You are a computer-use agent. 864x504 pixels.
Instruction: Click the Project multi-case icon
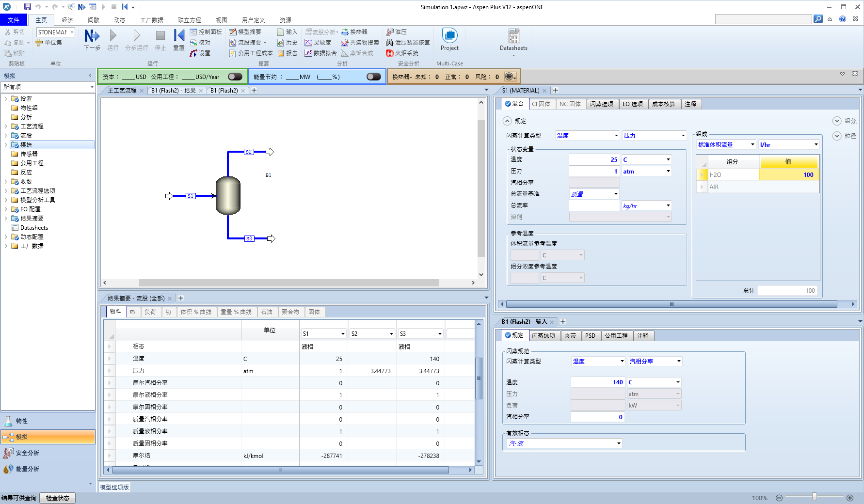pyautogui.click(x=449, y=39)
